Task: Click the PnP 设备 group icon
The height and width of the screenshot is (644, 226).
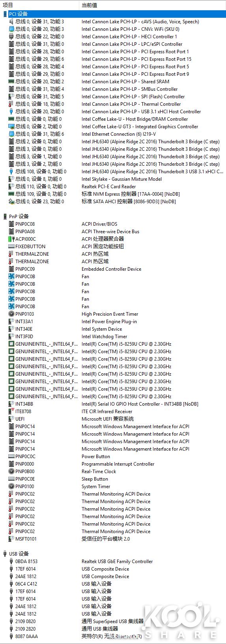Action: [5, 216]
